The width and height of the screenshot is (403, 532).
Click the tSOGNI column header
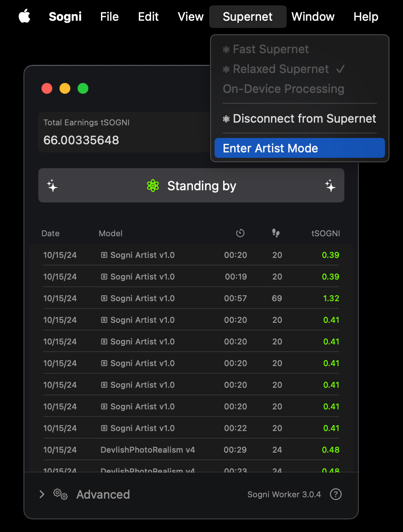325,233
